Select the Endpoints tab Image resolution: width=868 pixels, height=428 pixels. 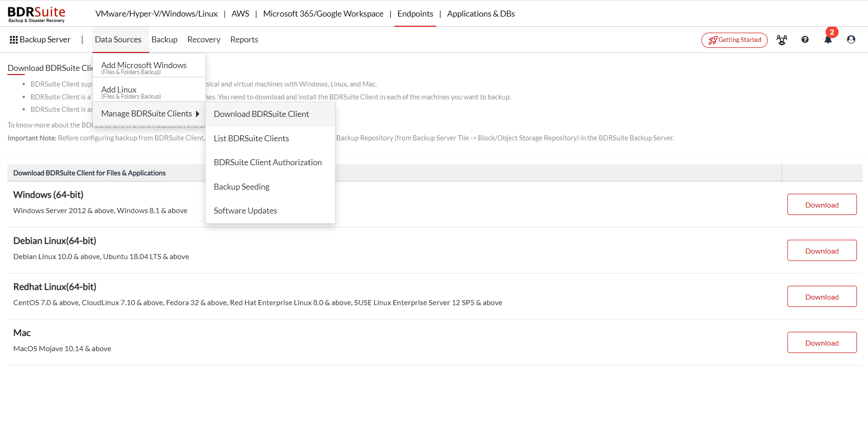(415, 14)
